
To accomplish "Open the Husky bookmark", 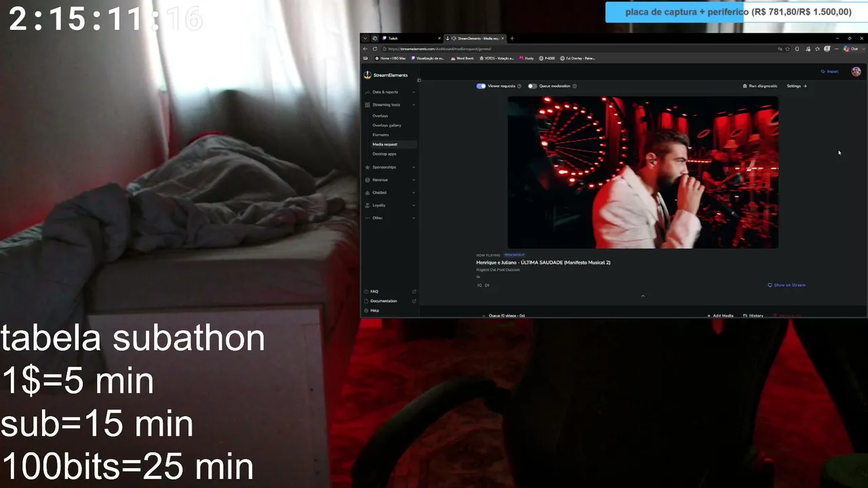I will point(527,58).
